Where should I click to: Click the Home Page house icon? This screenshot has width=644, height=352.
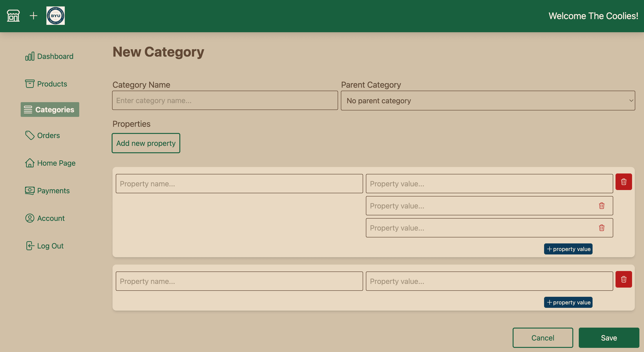click(x=29, y=163)
